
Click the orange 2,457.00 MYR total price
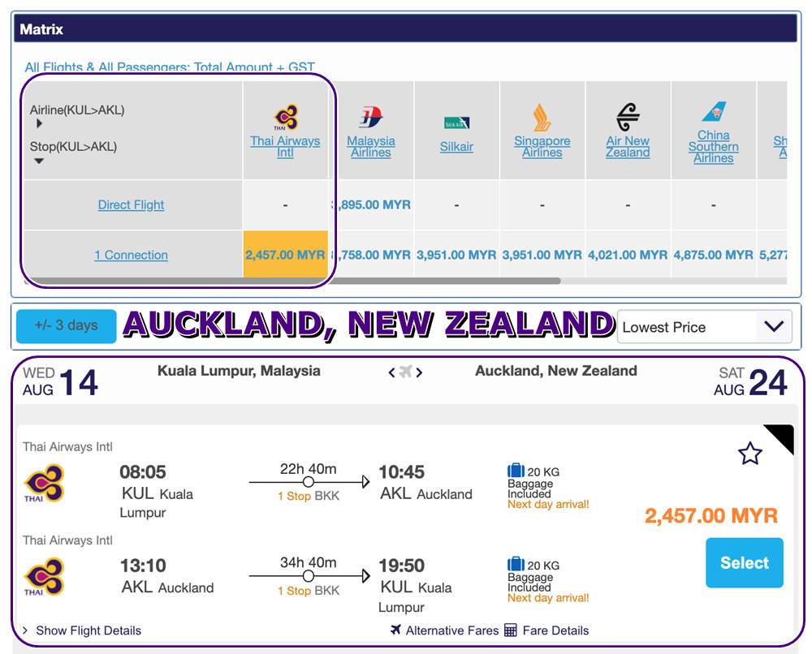[x=711, y=515]
